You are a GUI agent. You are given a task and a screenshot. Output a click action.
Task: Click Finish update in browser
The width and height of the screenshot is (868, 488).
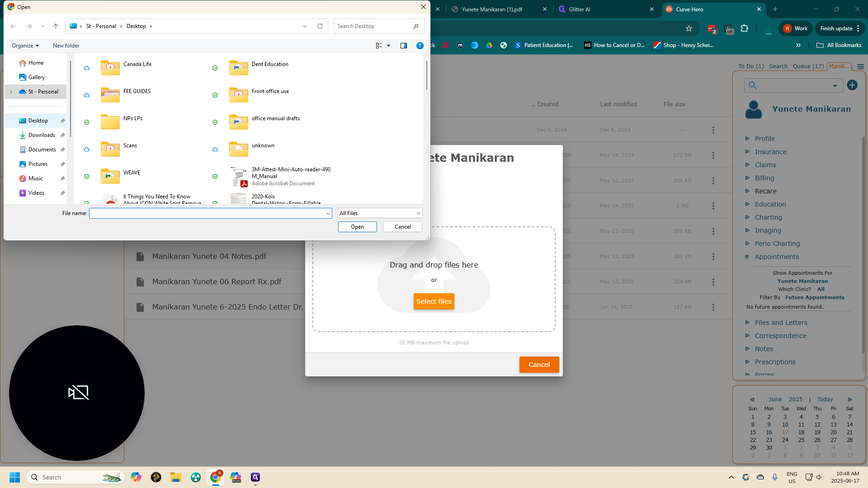pos(840,28)
